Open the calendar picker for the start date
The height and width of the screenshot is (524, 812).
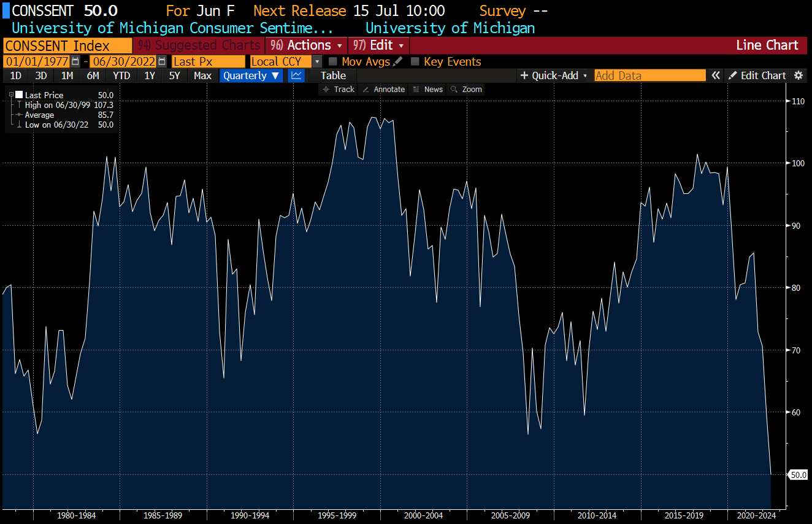click(x=75, y=61)
